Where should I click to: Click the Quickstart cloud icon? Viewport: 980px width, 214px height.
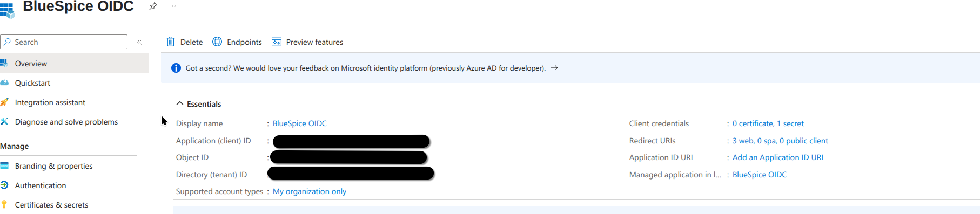[4, 82]
